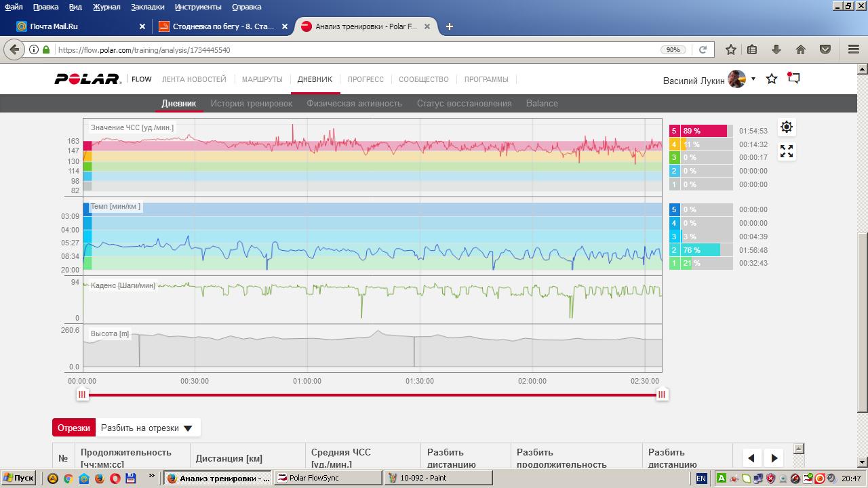Open Firefox downloads arrow
The image size is (868, 488).
pyautogui.click(x=776, y=49)
